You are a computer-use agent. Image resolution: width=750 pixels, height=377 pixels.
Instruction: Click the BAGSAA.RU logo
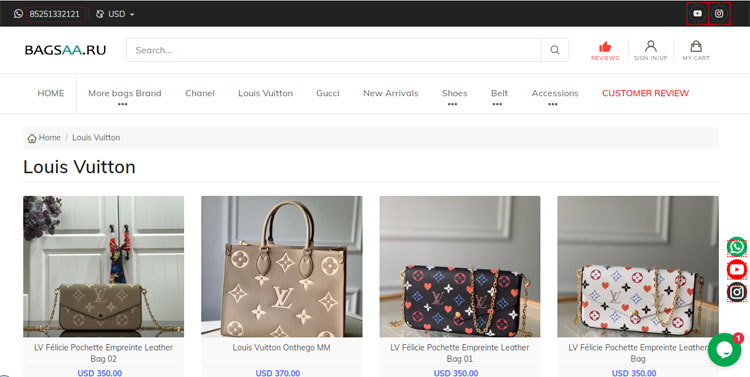66,50
